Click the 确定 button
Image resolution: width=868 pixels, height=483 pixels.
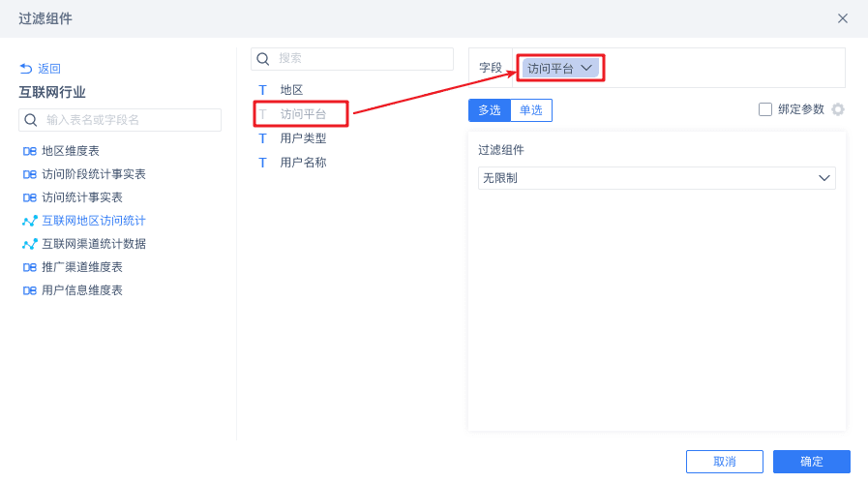(x=811, y=462)
